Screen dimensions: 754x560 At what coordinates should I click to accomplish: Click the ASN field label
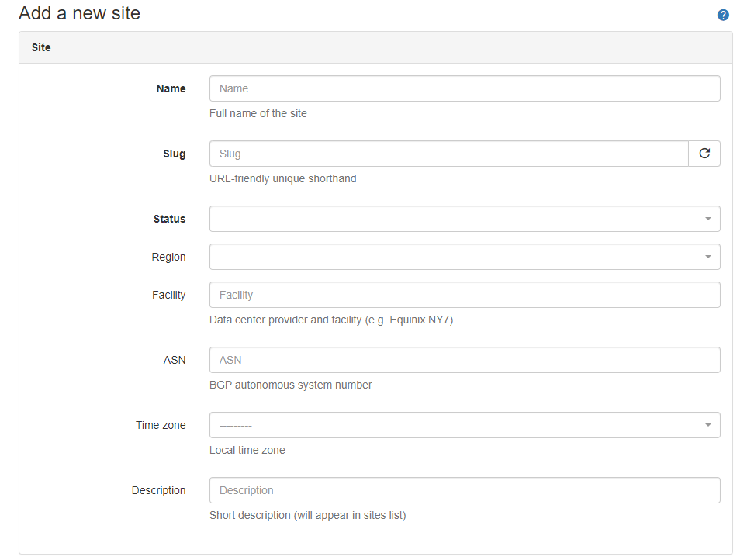[x=175, y=360]
